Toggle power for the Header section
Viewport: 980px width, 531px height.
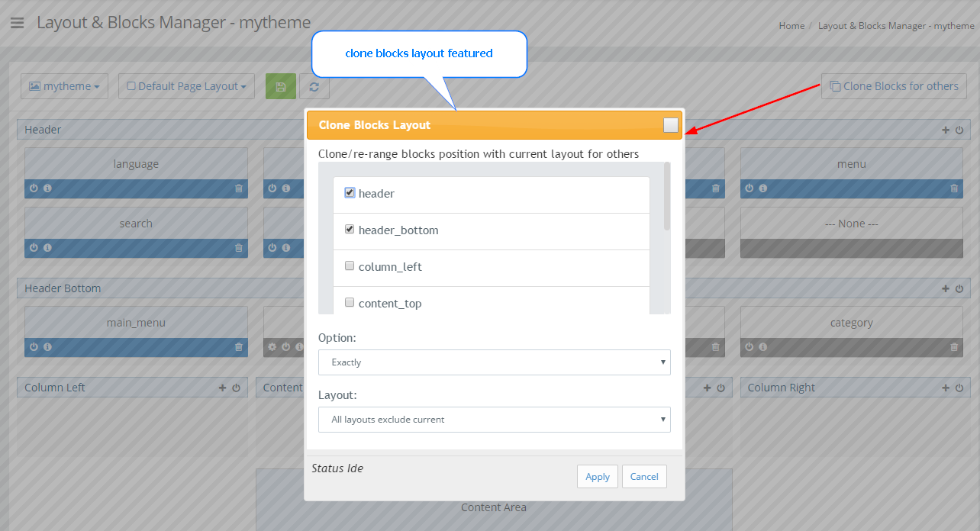pyautogui.click(x=959, y=130)
